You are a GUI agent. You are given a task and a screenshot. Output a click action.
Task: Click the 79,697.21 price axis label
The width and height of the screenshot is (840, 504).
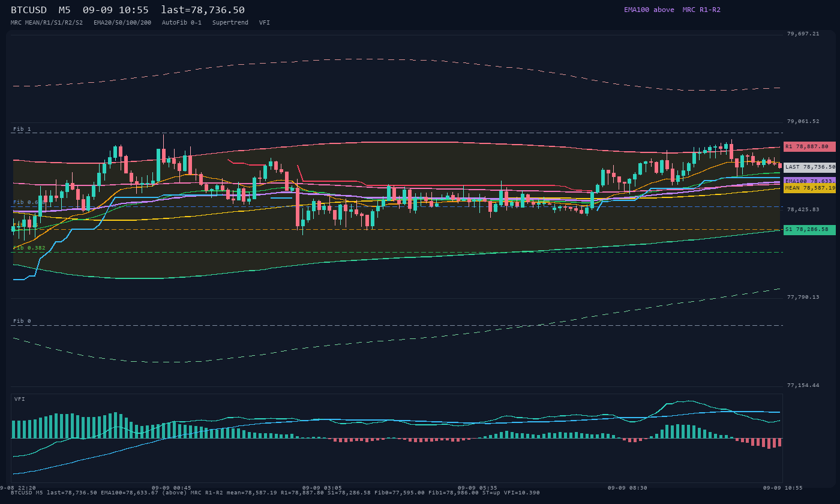[x=803, y=34]
